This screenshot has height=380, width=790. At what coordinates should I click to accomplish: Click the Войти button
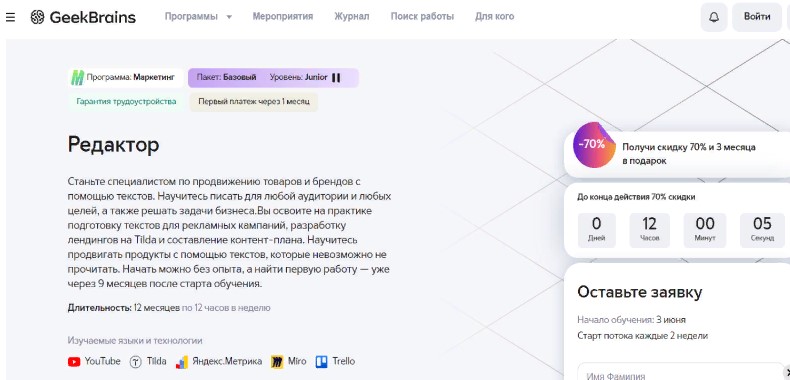click(757, 17)
